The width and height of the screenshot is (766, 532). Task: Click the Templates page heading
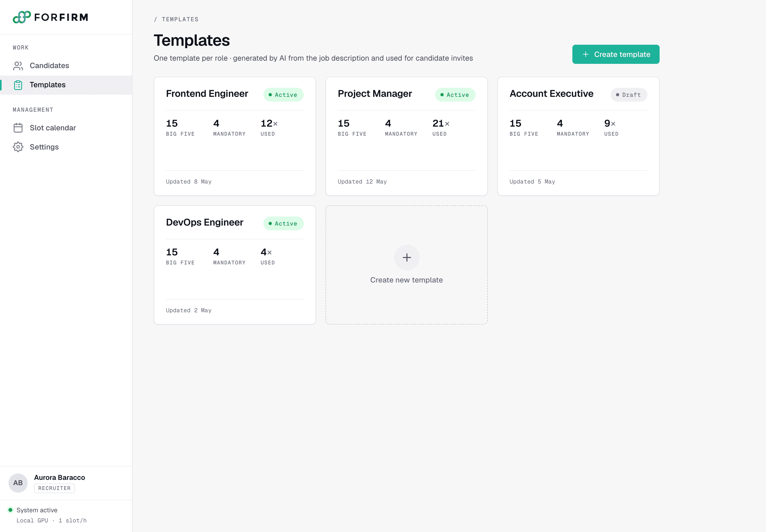point(192,40)
